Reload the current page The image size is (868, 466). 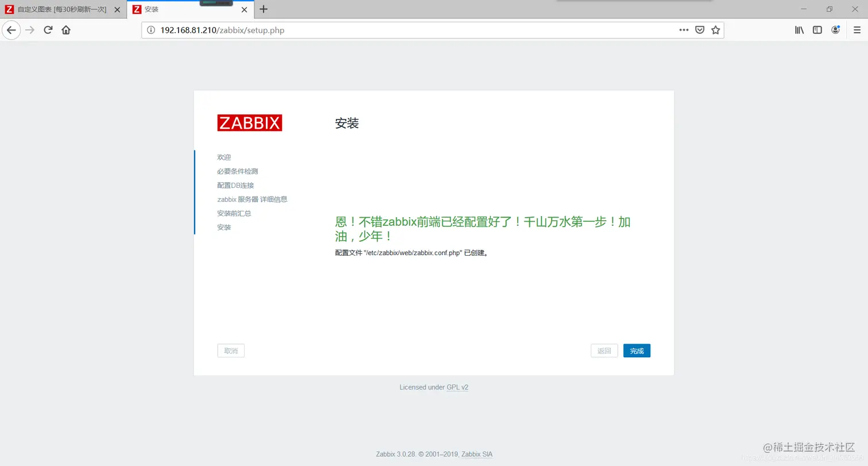click(48, 30)
